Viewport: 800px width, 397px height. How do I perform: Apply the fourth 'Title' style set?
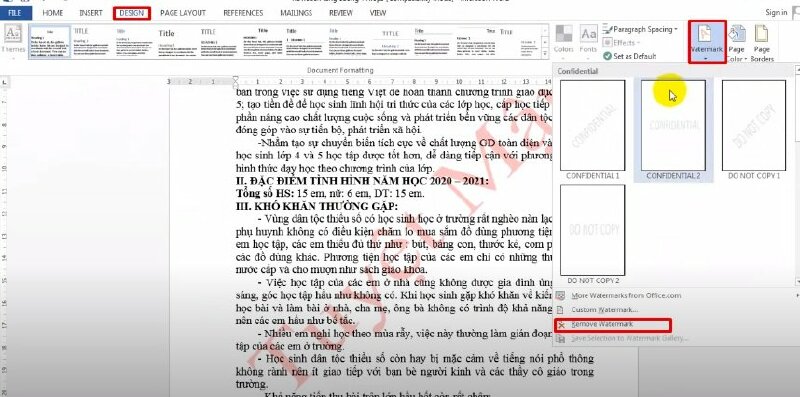pyautogui.click(x=177, y=42)
